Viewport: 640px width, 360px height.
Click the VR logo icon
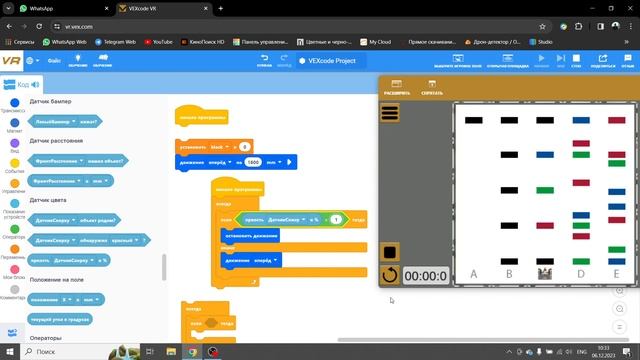[11, 61]
